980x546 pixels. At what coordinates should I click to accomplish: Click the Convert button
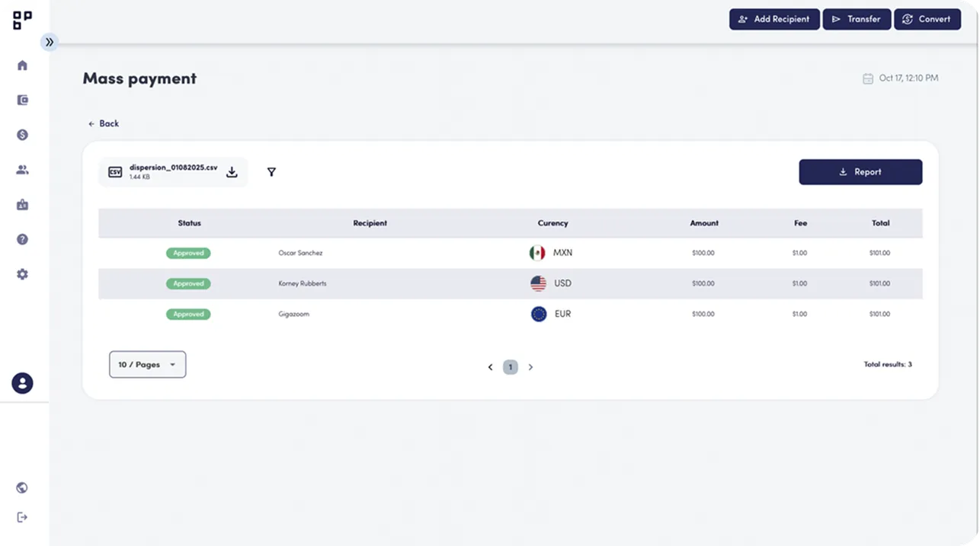click(x=927, y=19)
